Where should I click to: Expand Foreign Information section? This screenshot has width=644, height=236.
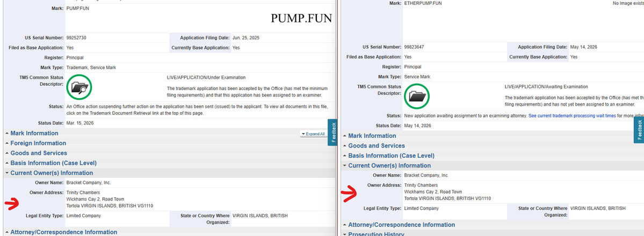38,143
